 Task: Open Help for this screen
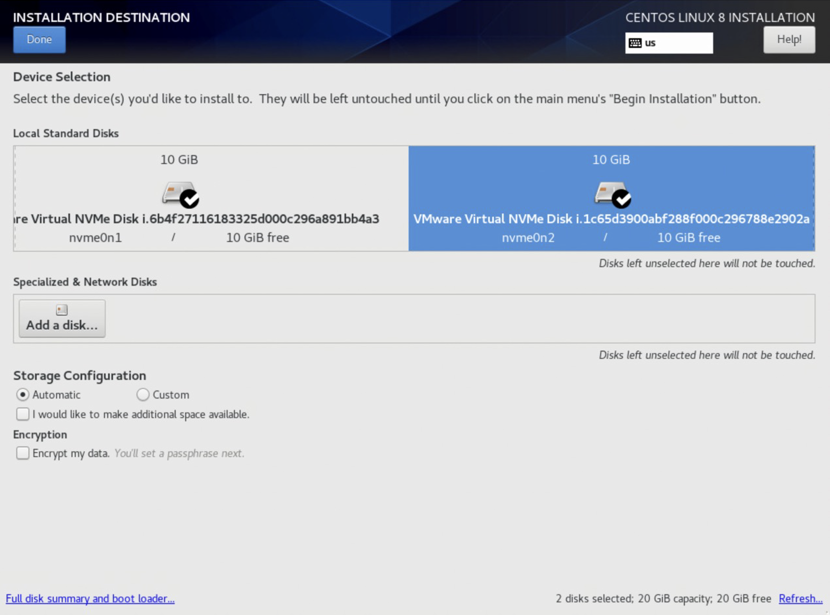[789, 38]
